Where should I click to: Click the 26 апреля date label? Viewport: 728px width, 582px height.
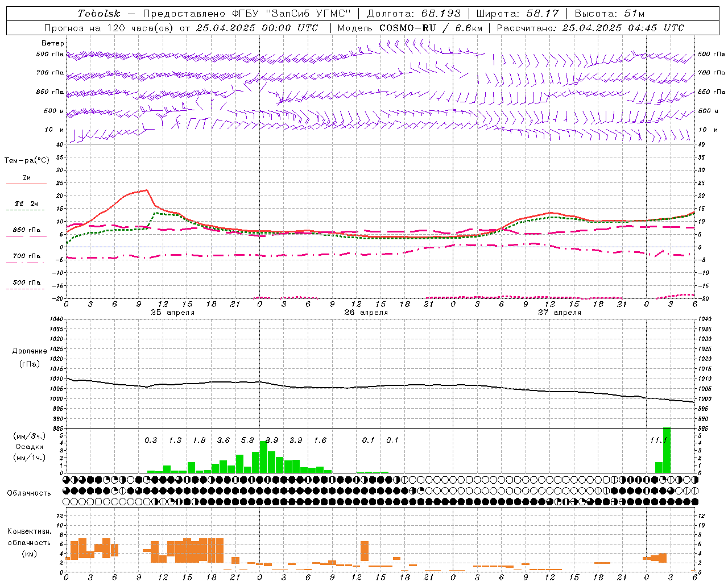[x=366, y=313]
